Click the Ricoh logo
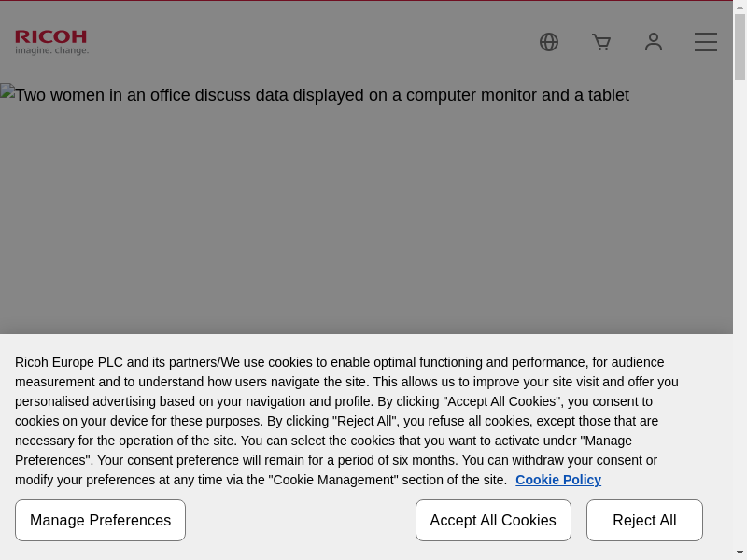747x560 pixels. click(x=51, y=37)
